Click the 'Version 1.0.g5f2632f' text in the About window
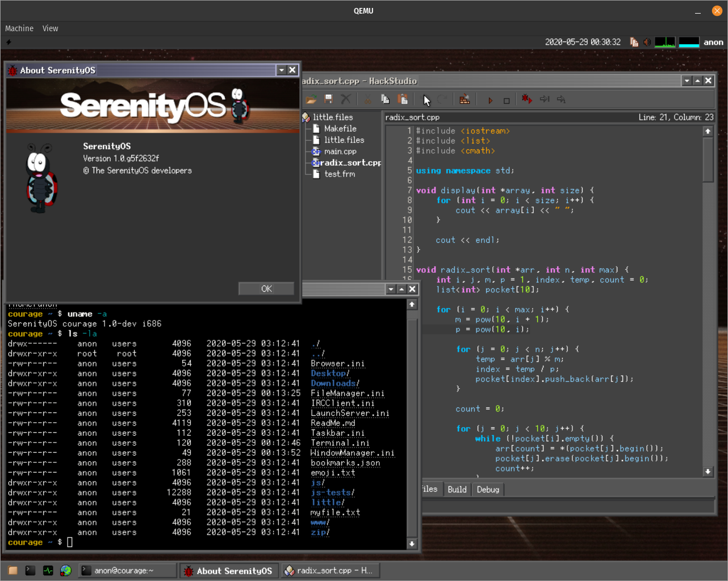The width and height of the screenshot is (728, 581). pyautogui.click(x=121, y=158)
